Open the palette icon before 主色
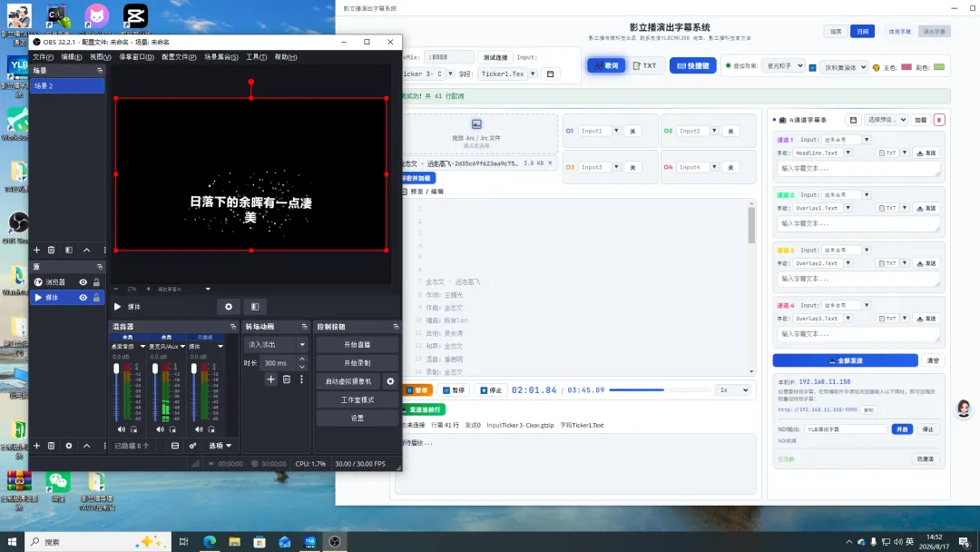Image resolution: width=980 pixels, height=552 pixels. [x=876, y=67]
